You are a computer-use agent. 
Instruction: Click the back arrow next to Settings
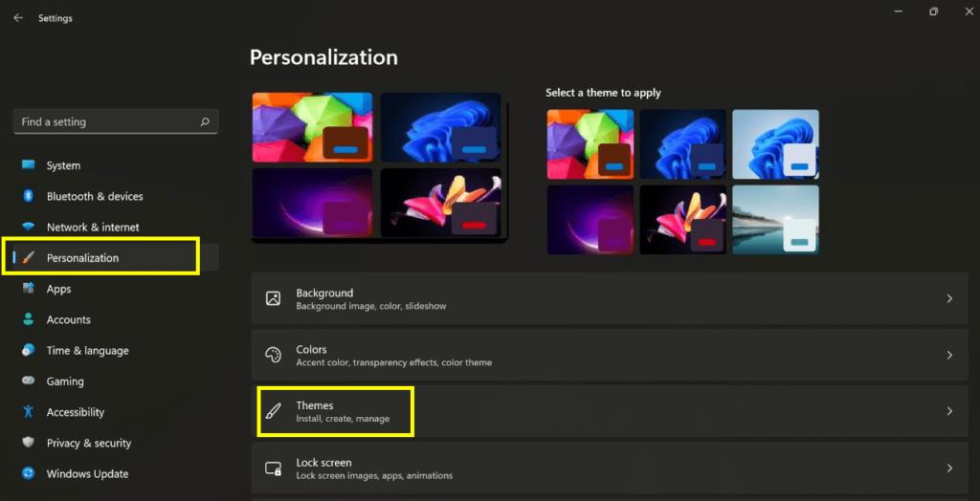point(18,18)
